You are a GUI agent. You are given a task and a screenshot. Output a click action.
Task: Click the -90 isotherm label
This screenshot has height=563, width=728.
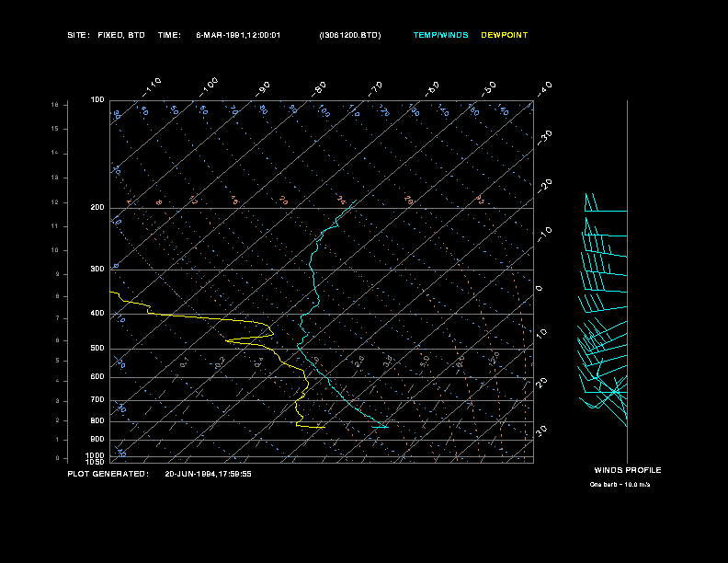pyautogui.click(x=263, y=89)
